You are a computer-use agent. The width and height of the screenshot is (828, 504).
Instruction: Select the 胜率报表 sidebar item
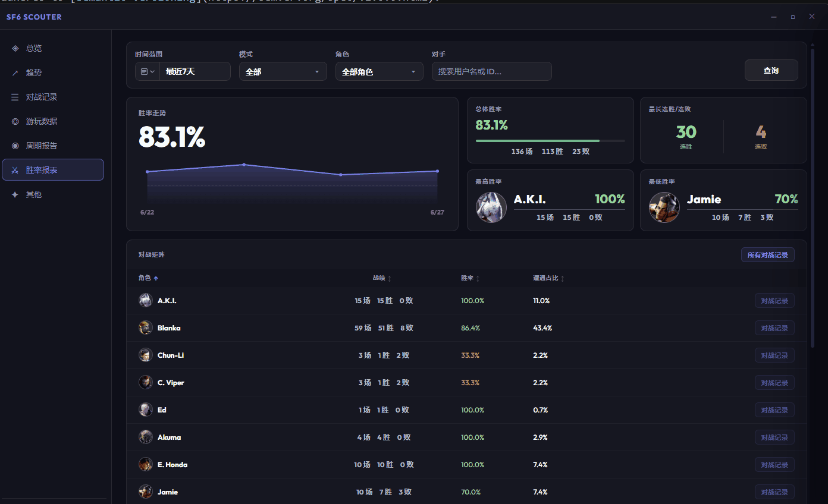(x=53, y=170)
